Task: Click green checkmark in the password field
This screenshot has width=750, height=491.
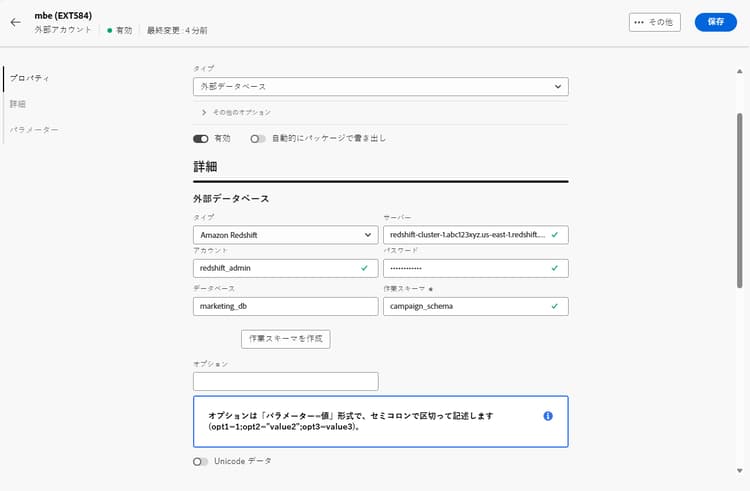Action: pos(555,268)
